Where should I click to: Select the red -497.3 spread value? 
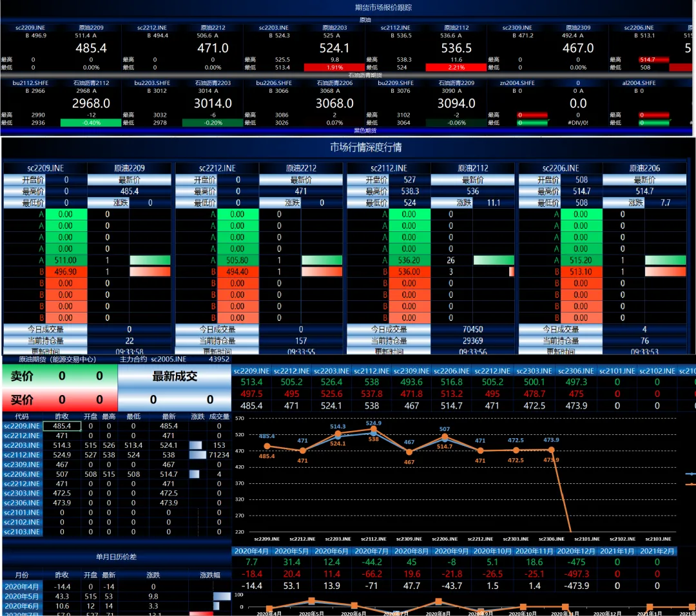coord(575,574)
